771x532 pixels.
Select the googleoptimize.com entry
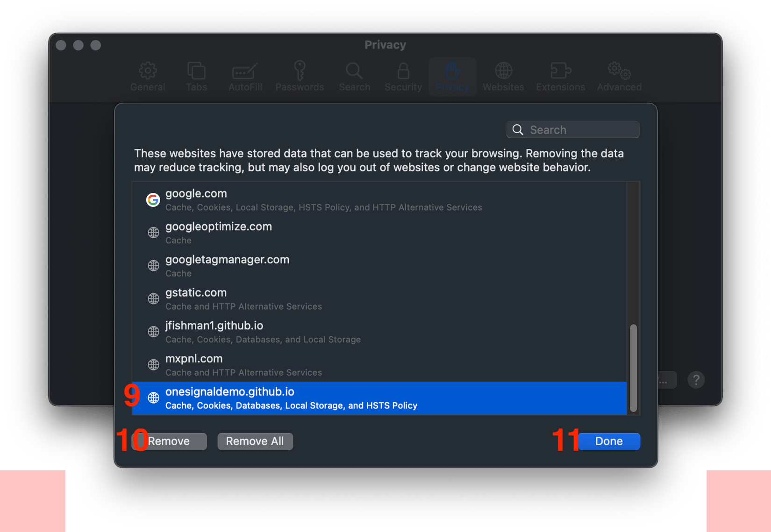tap(379, 233)
